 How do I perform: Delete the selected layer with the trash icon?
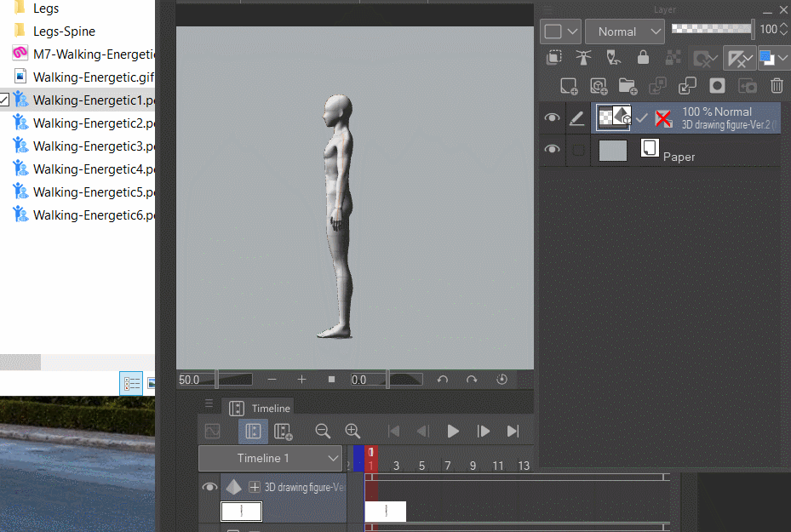[x=777, y=86]
